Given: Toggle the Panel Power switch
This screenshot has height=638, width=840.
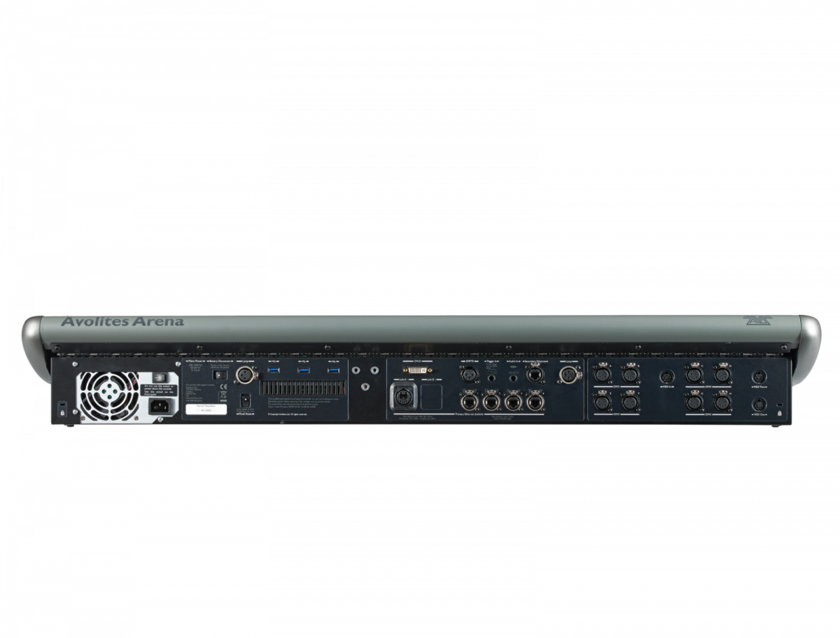Looking at the screenshot, I should point(245,400).
